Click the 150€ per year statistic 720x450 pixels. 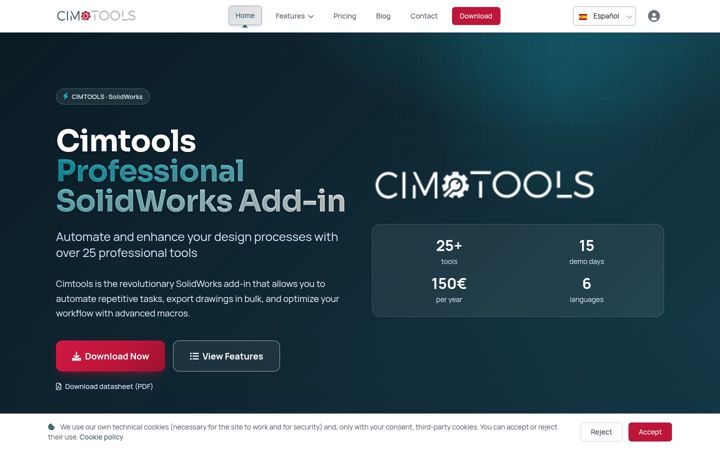449,290
